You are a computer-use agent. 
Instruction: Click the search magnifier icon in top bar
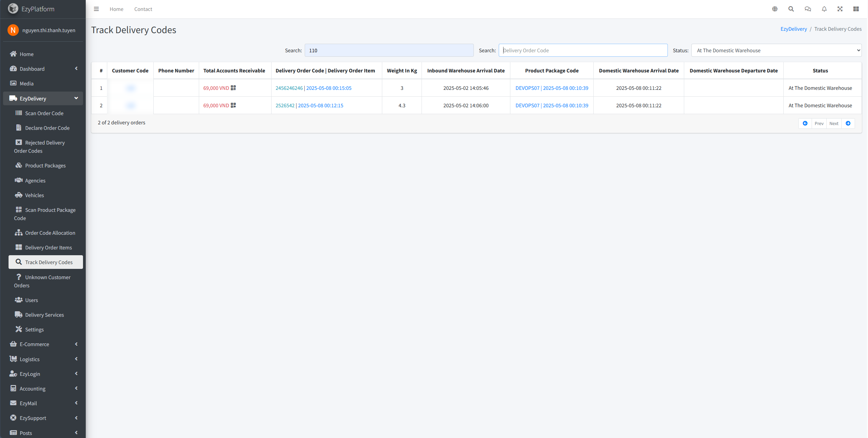click(x=791, y=9)
